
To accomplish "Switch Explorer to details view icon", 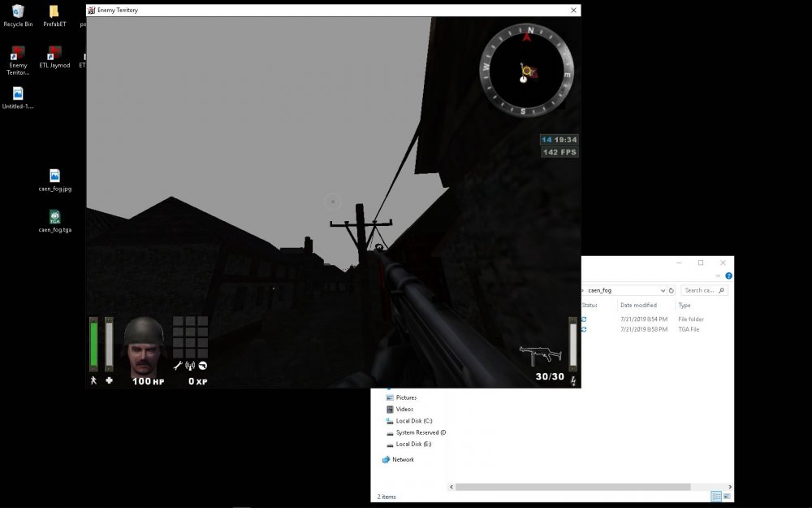I will tap(716, 496).
